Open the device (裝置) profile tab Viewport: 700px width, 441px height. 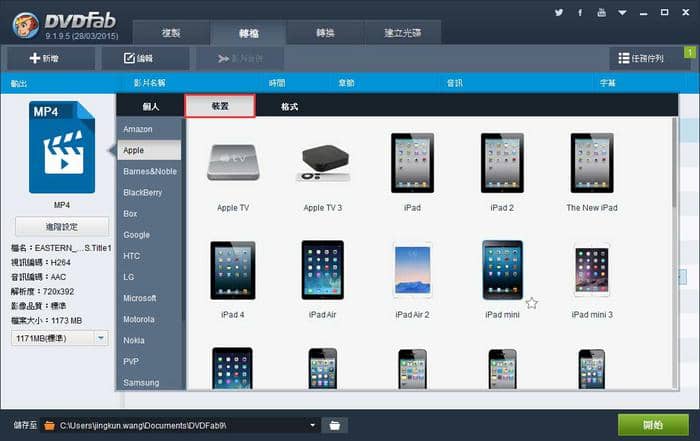[220, 106]
